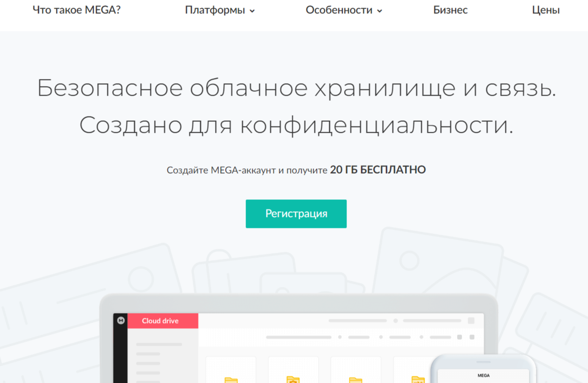Click the "20 ГБ БЕСПЛАТНО" text
The height and width of the screenshot is (383, 588).
pyautogui.click(x=378, y=170)
